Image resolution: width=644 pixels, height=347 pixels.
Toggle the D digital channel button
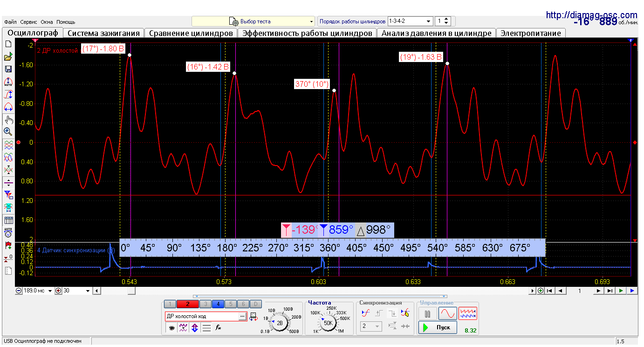255,304
